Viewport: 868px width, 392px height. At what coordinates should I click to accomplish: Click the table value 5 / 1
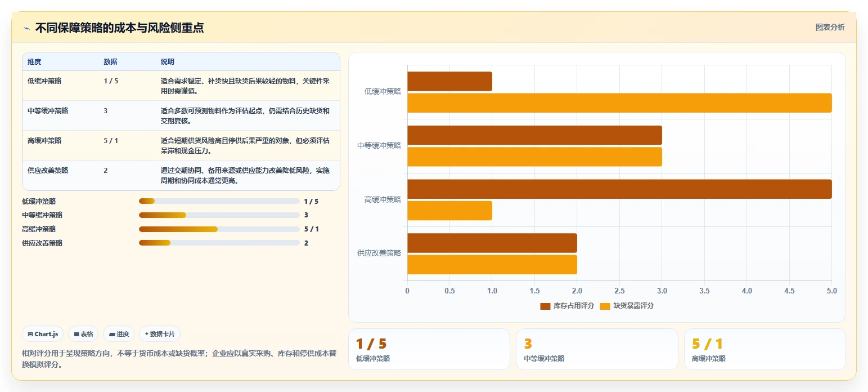(111, 141)
